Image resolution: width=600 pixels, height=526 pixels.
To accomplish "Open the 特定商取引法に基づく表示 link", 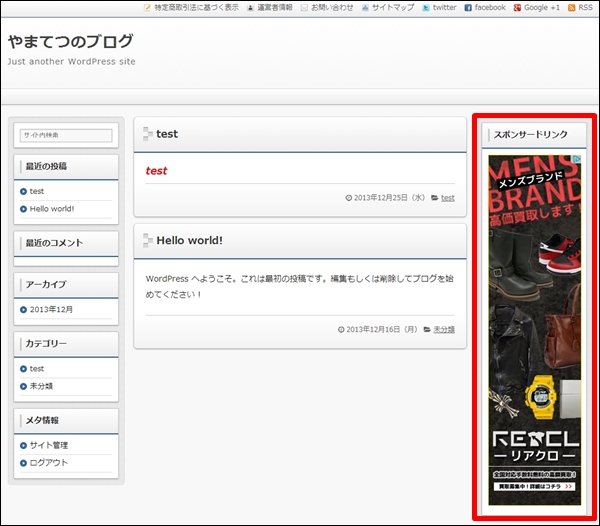I will [x=197, y=7].
